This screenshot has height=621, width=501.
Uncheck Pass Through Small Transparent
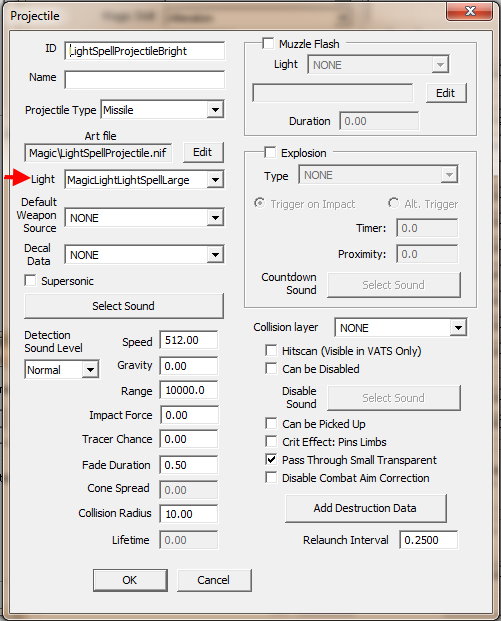(271, 459)
